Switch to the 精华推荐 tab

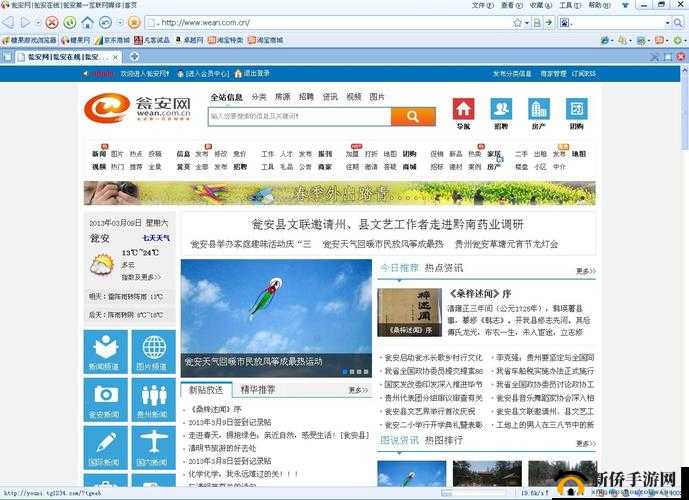tap(258, 389)
